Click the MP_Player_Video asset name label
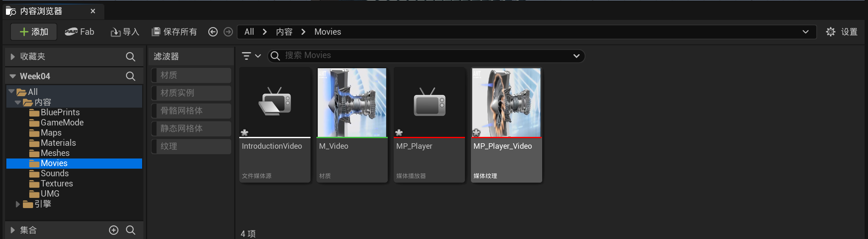Screen dimensions: 868x239 pyautogui.click(x=503, y=146)
